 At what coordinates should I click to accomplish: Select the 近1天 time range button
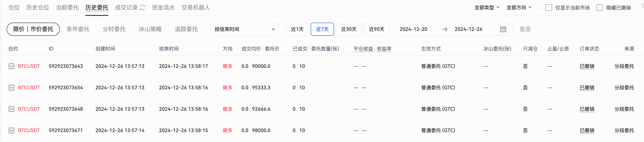click(297, 29)
